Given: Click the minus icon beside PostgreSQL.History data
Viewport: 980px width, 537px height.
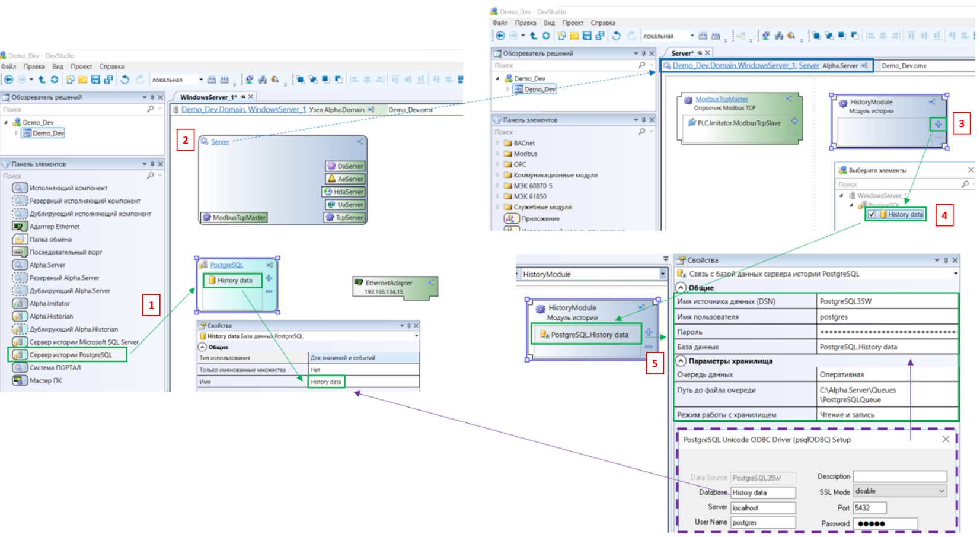Looking at the screenshot, I should (649, 346).
